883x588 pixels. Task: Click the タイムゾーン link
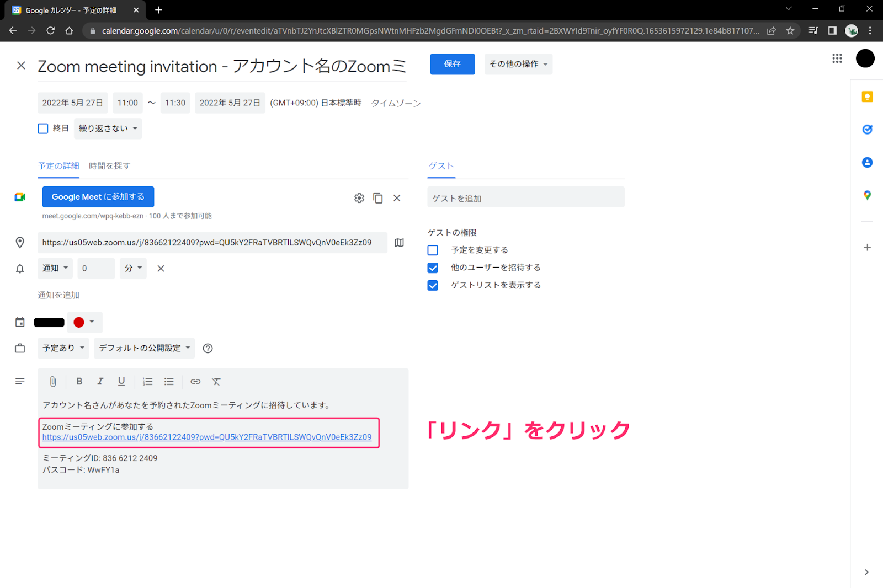[x=396, y=103]
